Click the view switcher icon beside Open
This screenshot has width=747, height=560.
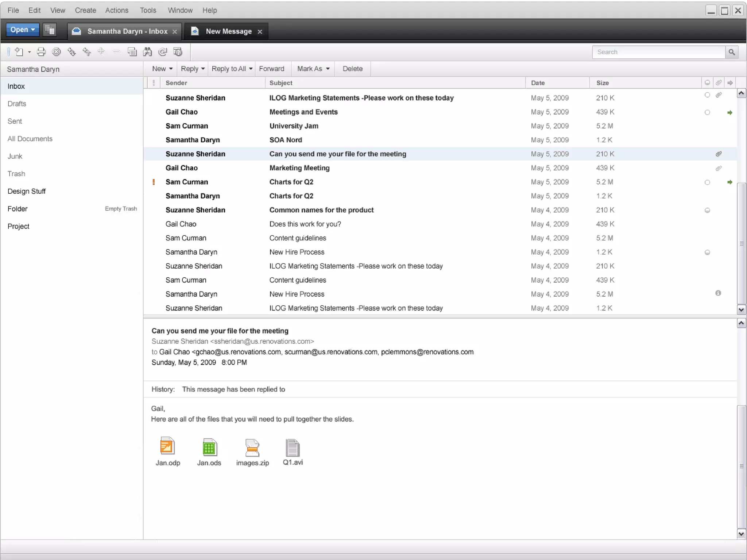(49, 30)
